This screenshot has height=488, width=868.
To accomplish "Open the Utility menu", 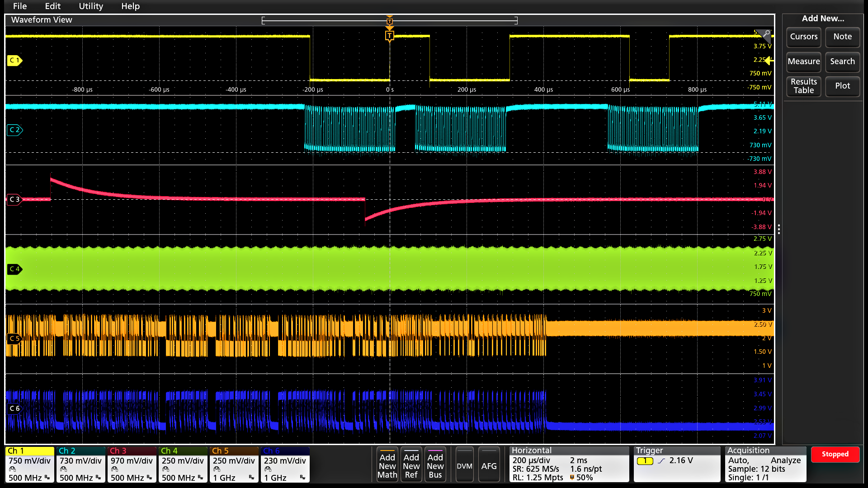I will (90, 6).
